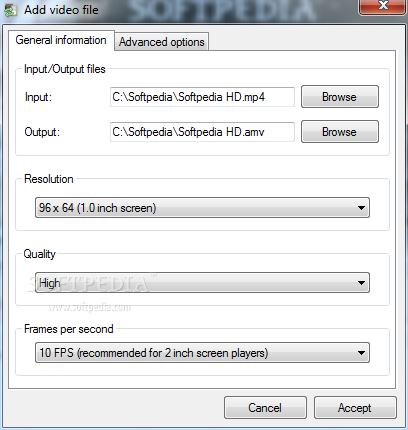Switch to the General information tab
This screenshot has width=408, height=430.
(61, 40)
